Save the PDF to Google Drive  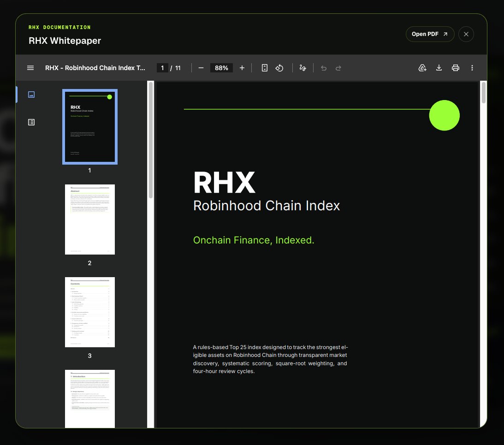(x=422, y=68)
